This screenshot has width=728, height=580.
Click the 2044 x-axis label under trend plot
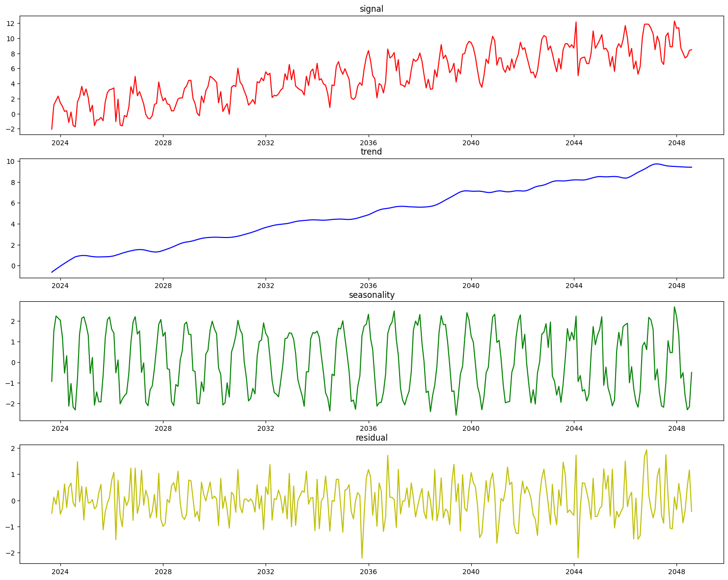click(x=574, y=286)
